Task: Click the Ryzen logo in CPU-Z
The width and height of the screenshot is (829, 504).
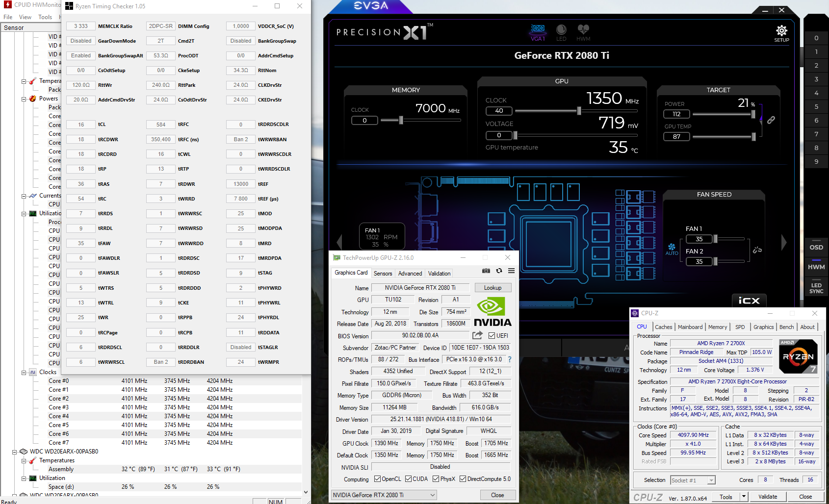Action: click(x=798, y=356)
